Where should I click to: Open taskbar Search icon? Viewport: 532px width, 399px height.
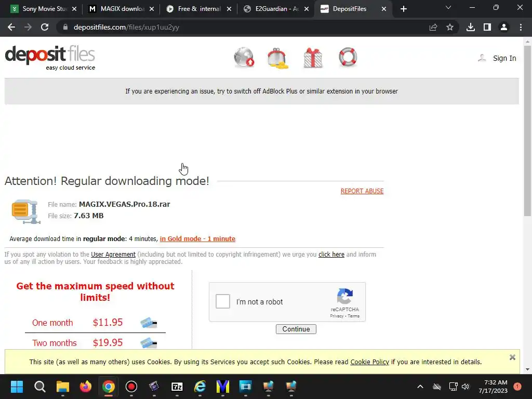[x=39, y=387]
